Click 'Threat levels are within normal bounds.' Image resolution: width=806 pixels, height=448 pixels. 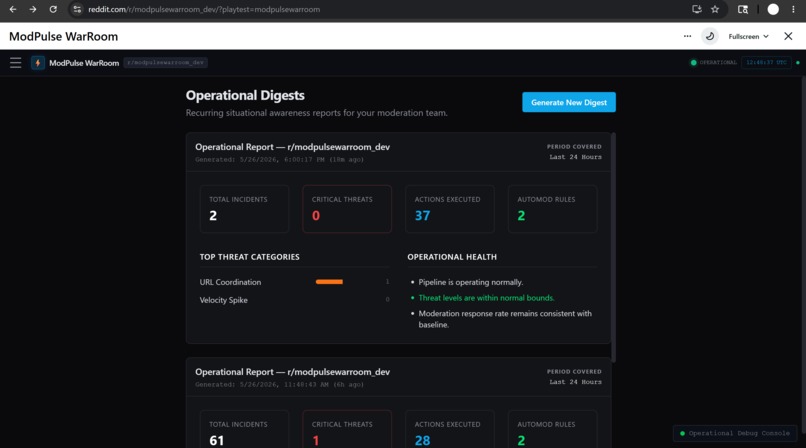(x=486, y=298)
